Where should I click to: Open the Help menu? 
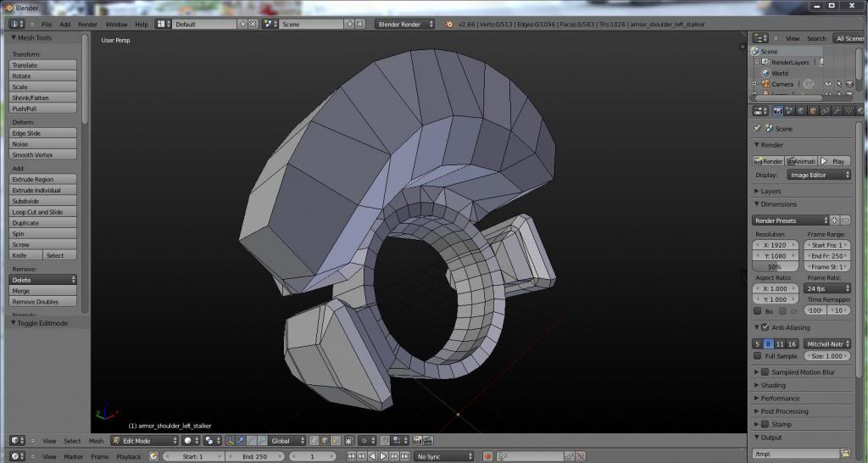(x=142, y=25)
